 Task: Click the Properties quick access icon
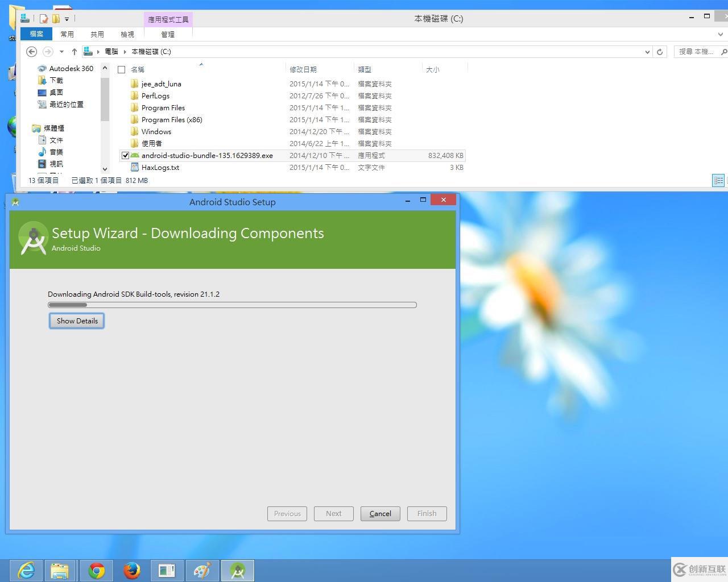tap(43, 19)
